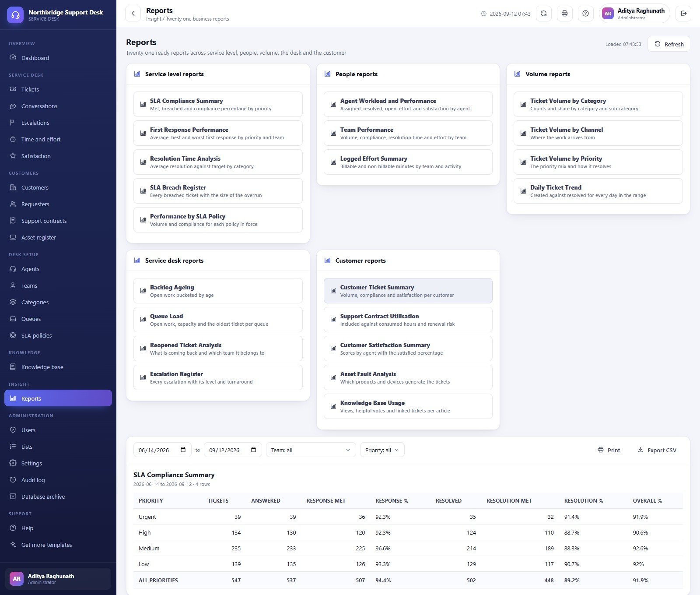
Task: Click the Database archive box icon
Action: (x=13, y=496)
